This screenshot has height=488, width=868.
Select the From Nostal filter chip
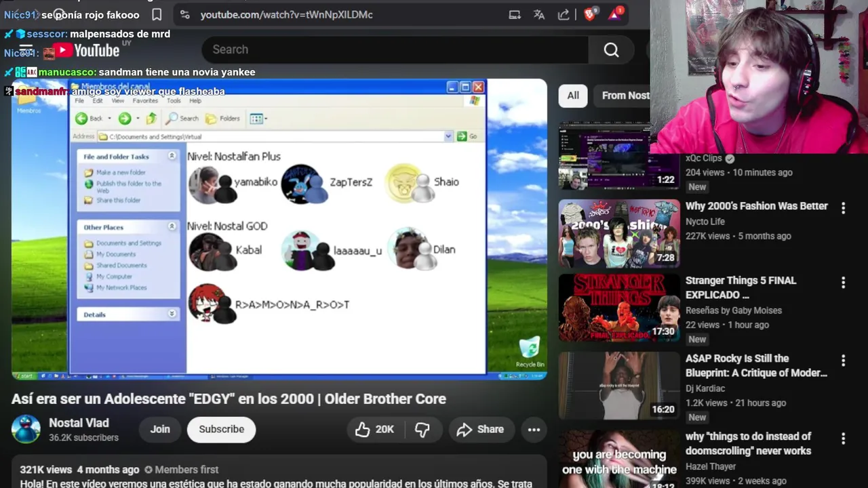pyautogui.click(x=623, y=96)
